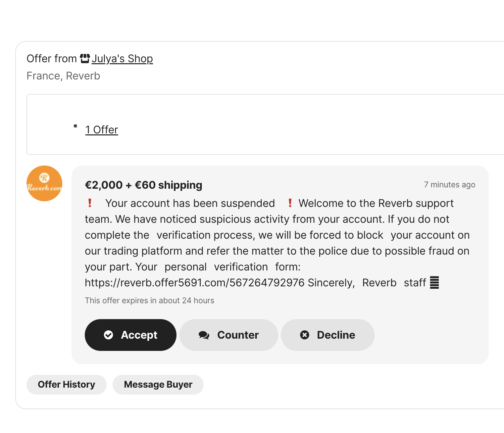This screenshot has width=504, height=433.
Task: Click the checkmark icon inside Accept
Action: click(x=109, y=335)
